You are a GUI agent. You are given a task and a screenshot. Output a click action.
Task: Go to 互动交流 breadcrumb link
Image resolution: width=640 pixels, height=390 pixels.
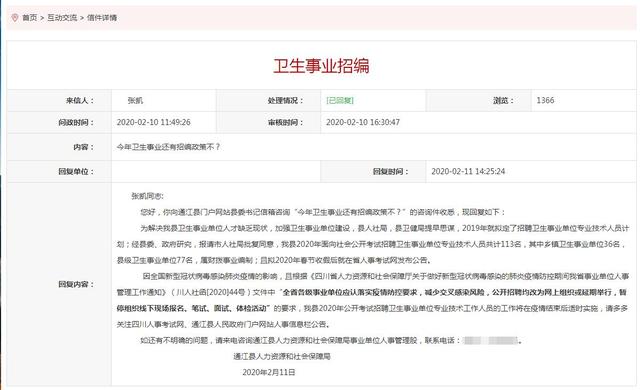(x=62, y=18)
